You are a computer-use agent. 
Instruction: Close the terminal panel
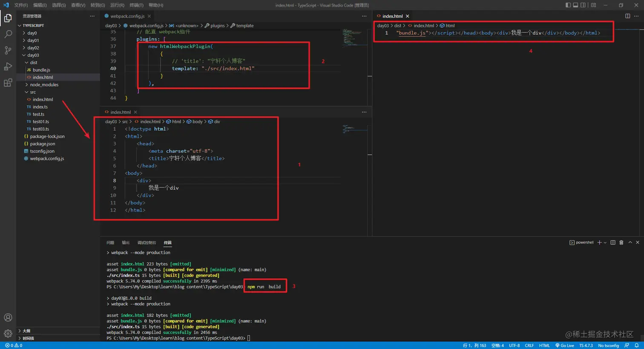638,242
